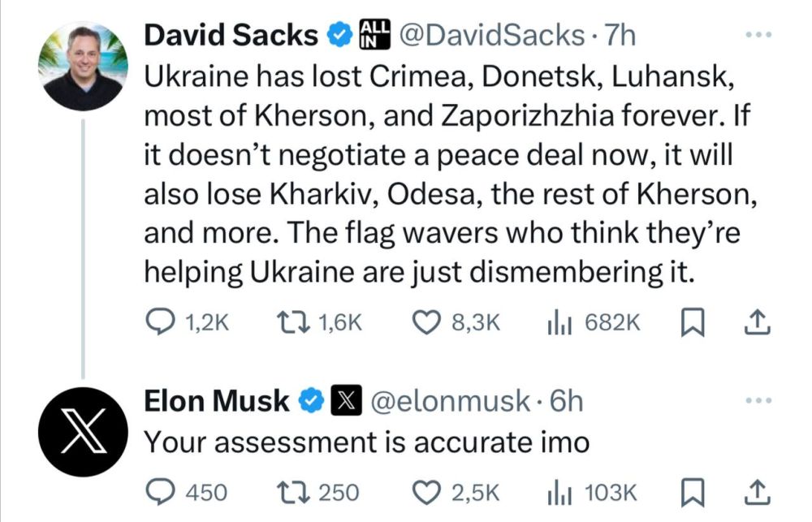Open the reply dialog on David Sacks' tweet

coord(161,323)
